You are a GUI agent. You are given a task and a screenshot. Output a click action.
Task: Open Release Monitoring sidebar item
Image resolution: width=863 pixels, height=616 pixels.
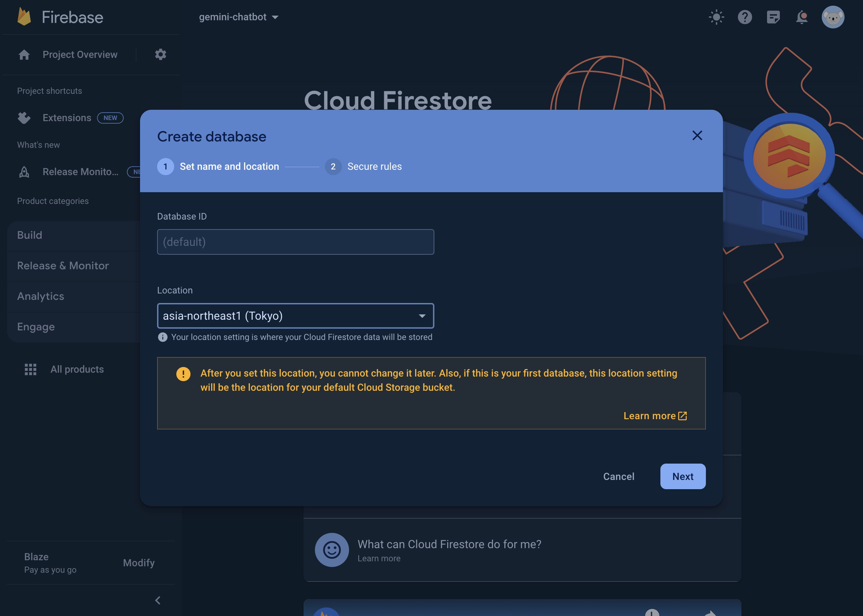[x=80, y=172]
